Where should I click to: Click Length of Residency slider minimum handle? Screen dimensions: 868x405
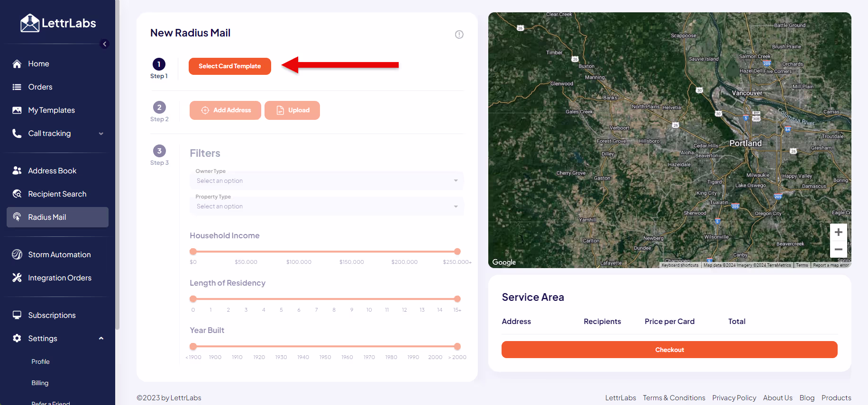coord(193,299)
